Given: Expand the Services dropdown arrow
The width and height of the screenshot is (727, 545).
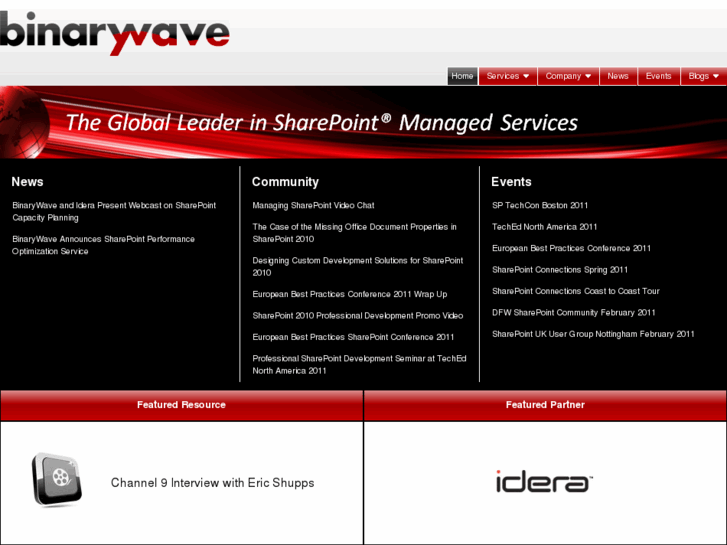Looking at the screenshot, I should [526, 76].
